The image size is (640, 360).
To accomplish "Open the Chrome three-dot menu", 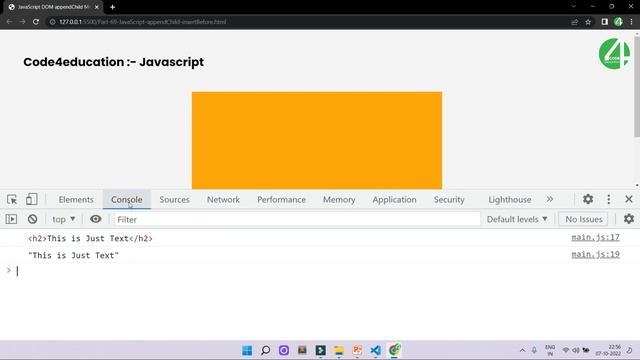I will [631, 22].
